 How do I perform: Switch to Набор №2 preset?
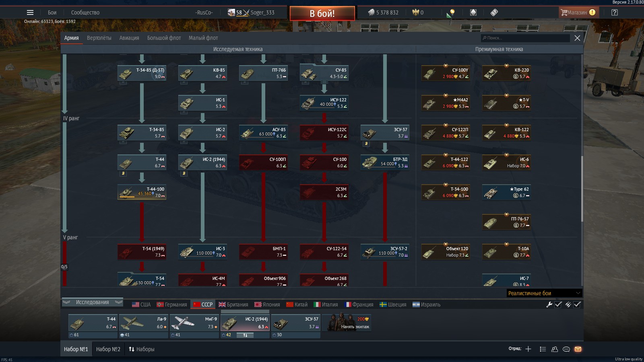pos(108,349)
